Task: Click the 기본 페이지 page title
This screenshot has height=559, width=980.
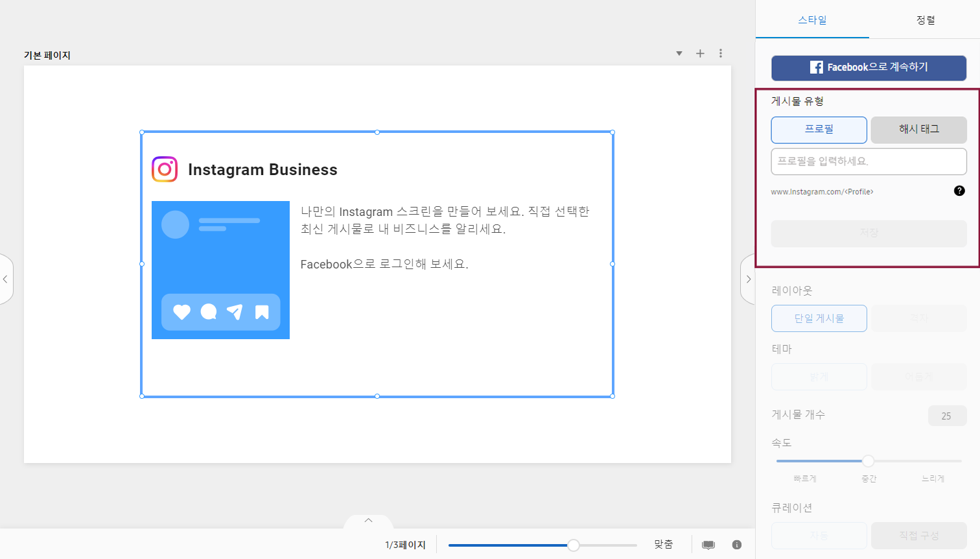Action: [x=47, y=55]
